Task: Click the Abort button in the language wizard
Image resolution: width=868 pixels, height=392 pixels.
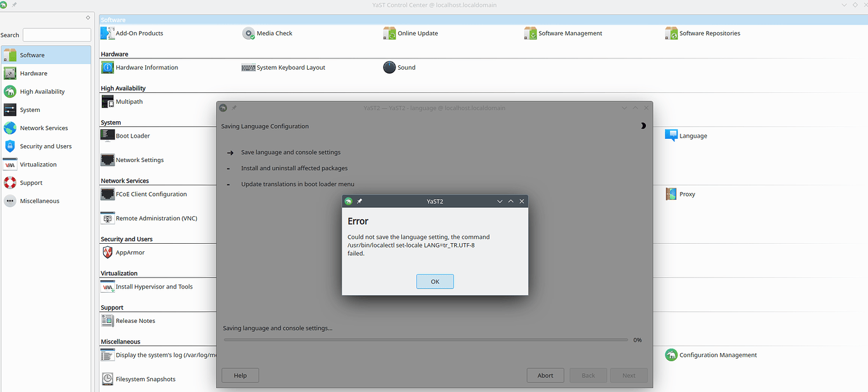Action: coord(545,375)
